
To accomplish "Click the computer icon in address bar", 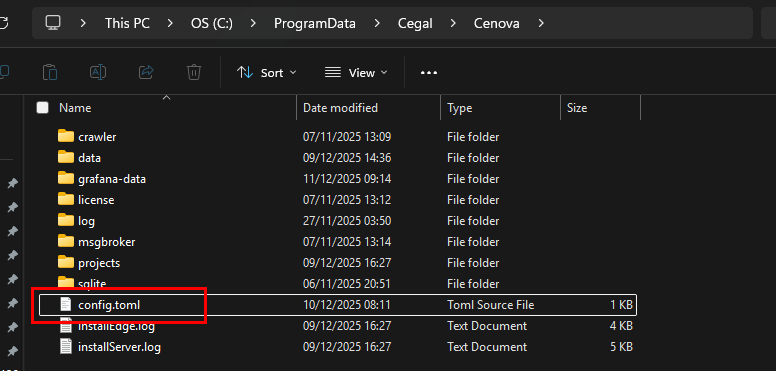I will pos(53,23).
